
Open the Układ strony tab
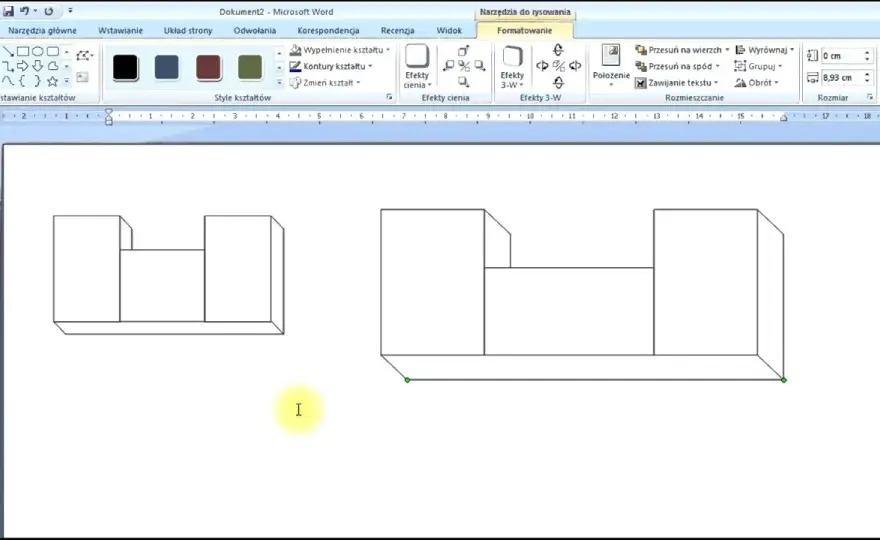click(188, 30)
